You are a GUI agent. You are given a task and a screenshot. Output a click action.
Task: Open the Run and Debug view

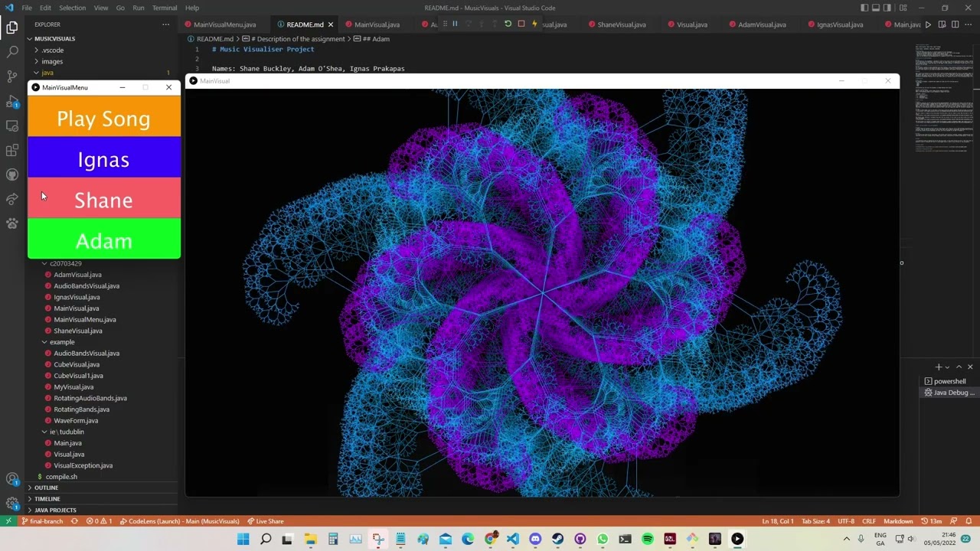12,101
